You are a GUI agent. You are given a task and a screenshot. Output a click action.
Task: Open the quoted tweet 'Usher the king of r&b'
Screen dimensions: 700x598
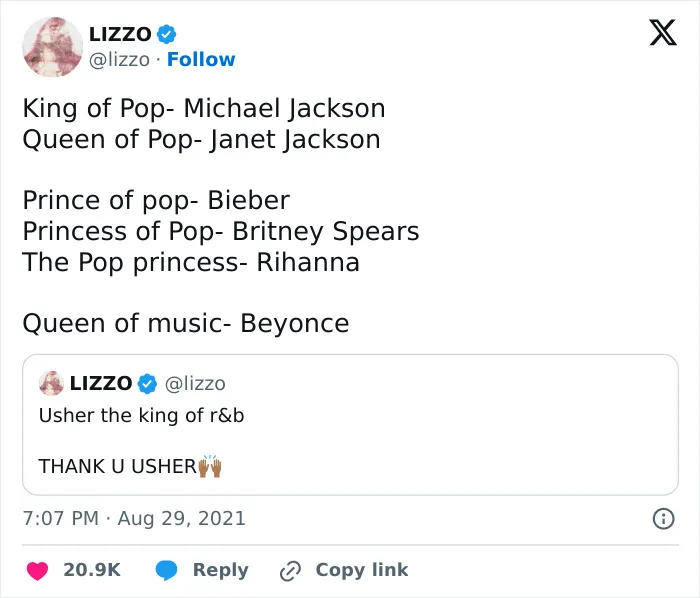(350, 425)
